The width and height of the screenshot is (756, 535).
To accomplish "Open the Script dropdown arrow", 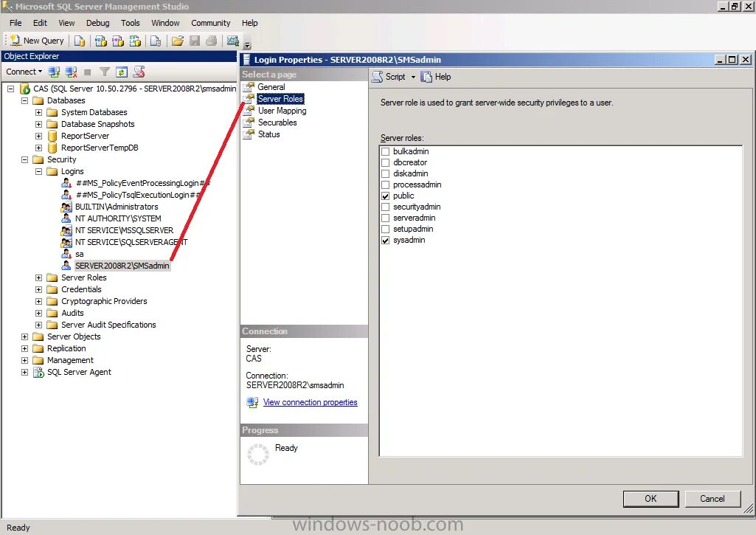I will pyautogui.click(x=413, y=77).
